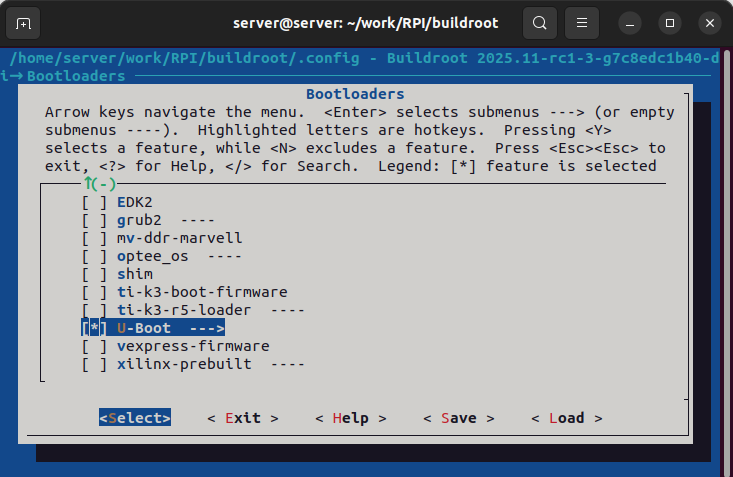
Task: Select the ti-k3-r5-loader entry
Action: 184,310
